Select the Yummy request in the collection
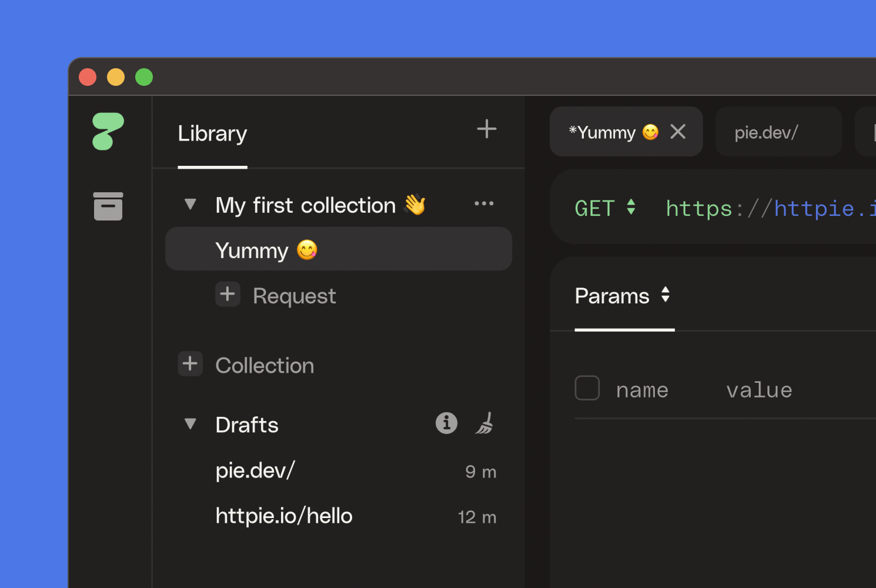 (x=266, y=249)
